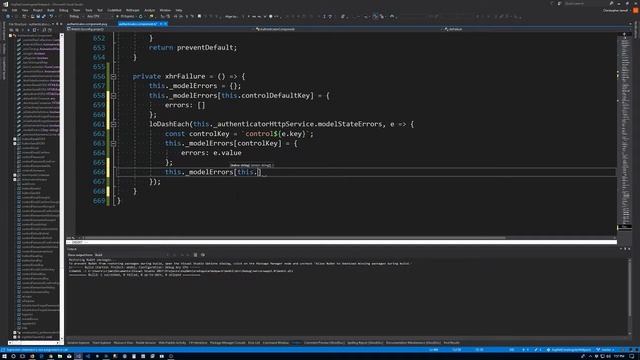Click the Visual Studio taskbar icon

(78, 356)
